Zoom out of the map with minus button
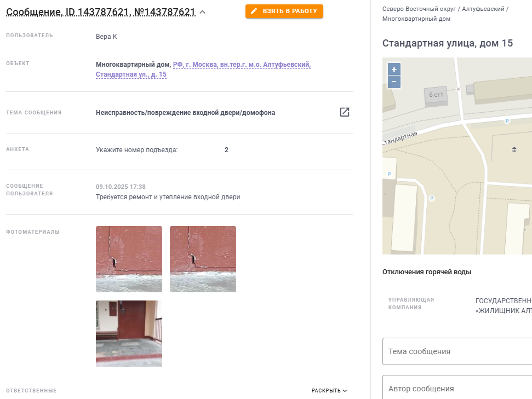Viewport: 532px width, 399px height. click(394, 82)
